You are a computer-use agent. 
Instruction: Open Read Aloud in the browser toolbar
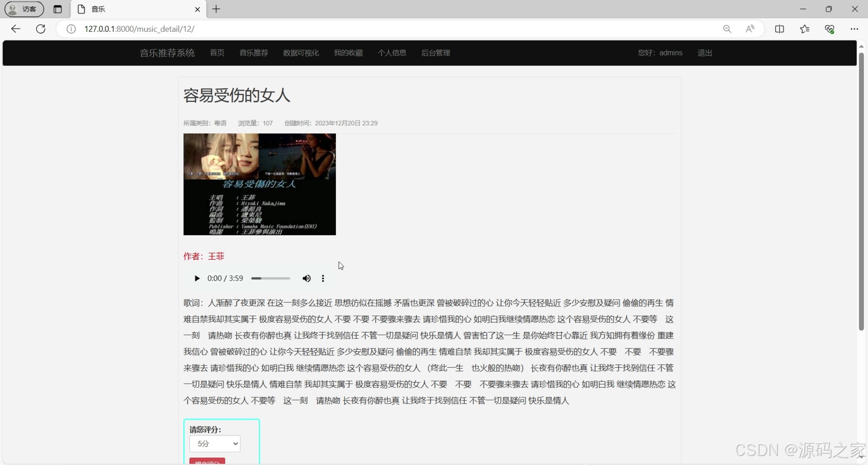[750, 29]
